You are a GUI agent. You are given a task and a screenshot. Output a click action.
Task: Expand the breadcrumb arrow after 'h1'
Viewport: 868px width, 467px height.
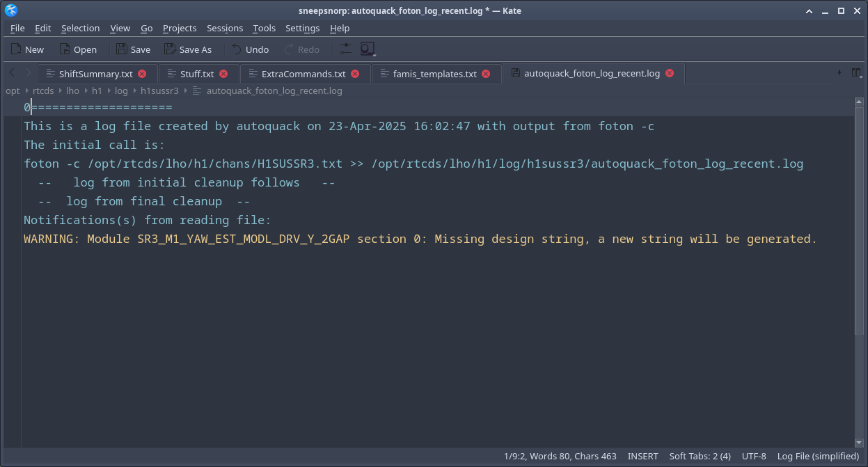coord(109,91)
